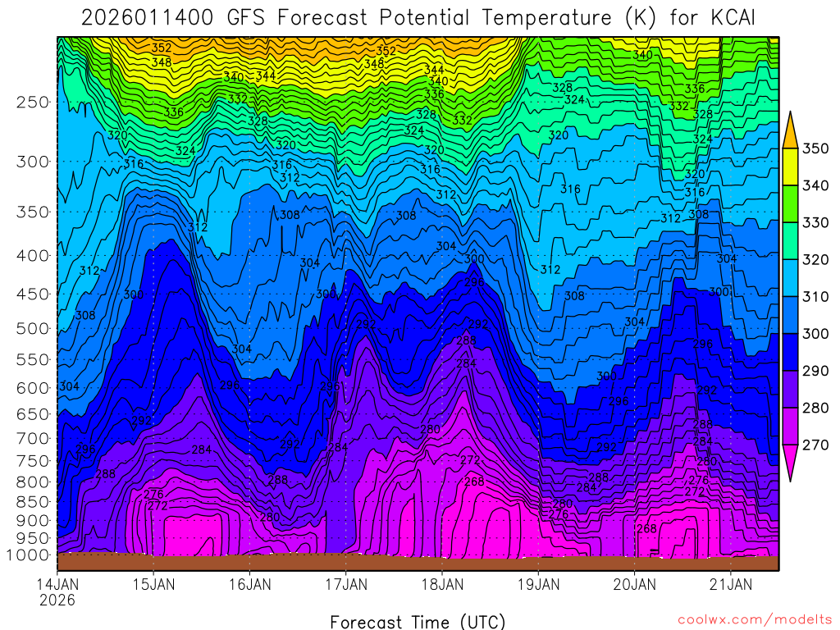Click the 300 color bar scale value
840x630 pixels.
[x=815, y=333]
